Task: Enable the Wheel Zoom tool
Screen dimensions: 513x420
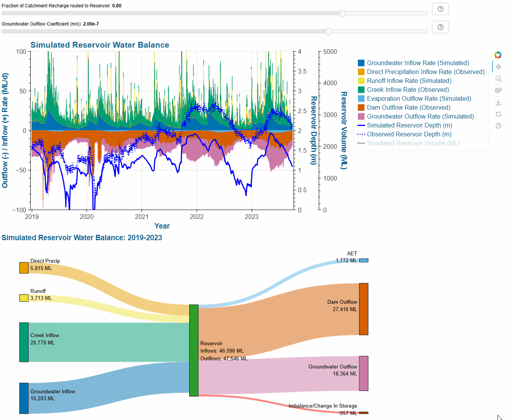Action: click(498, 90)
